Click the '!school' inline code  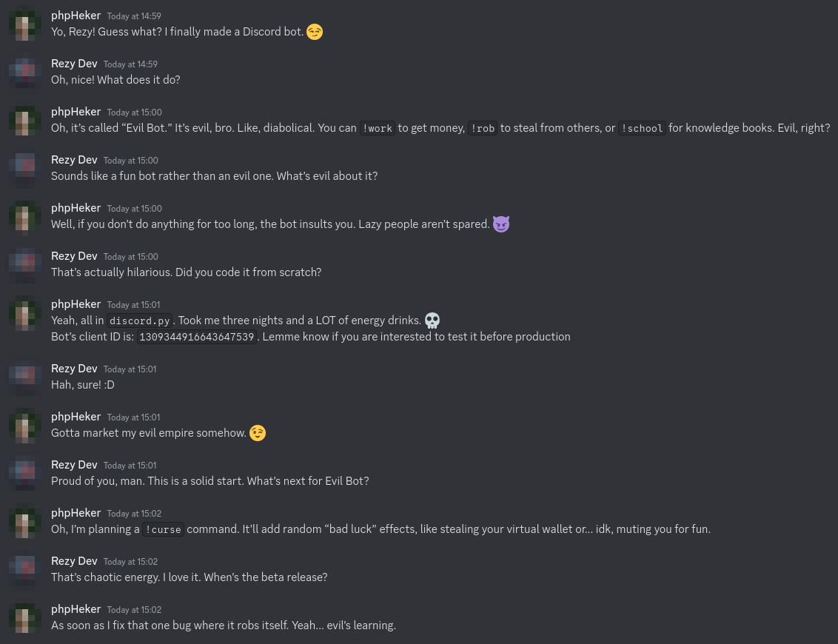click(x=642, y=128)
